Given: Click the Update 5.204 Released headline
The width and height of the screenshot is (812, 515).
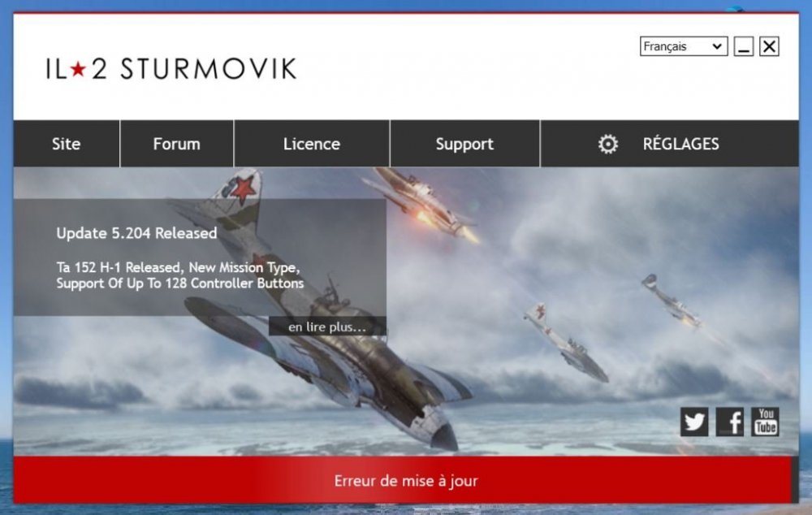Looking at the screenshot, I should click(x=136, y=233).
